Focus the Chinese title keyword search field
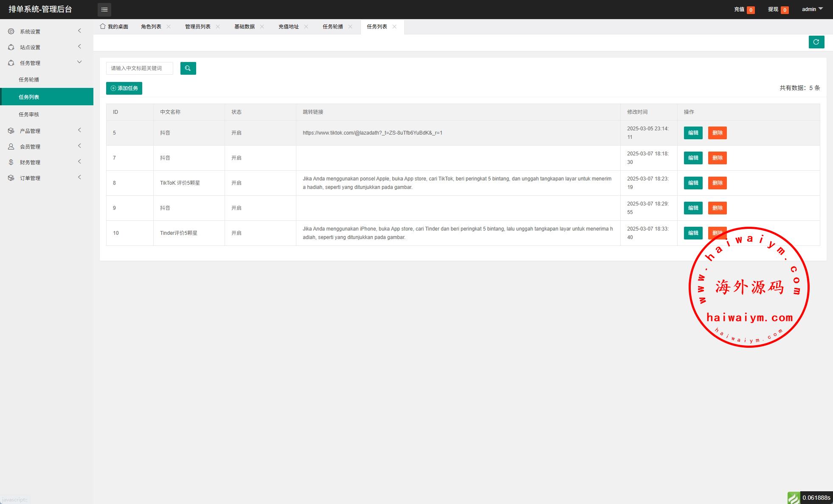Viewport: 833px width, 504px height. pos(139,68)
